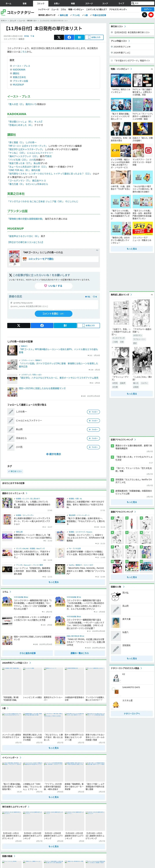The width and height of the screenshot is (155, 868).
Task: Click the いいね！する heart button
Action: (54, 286)
